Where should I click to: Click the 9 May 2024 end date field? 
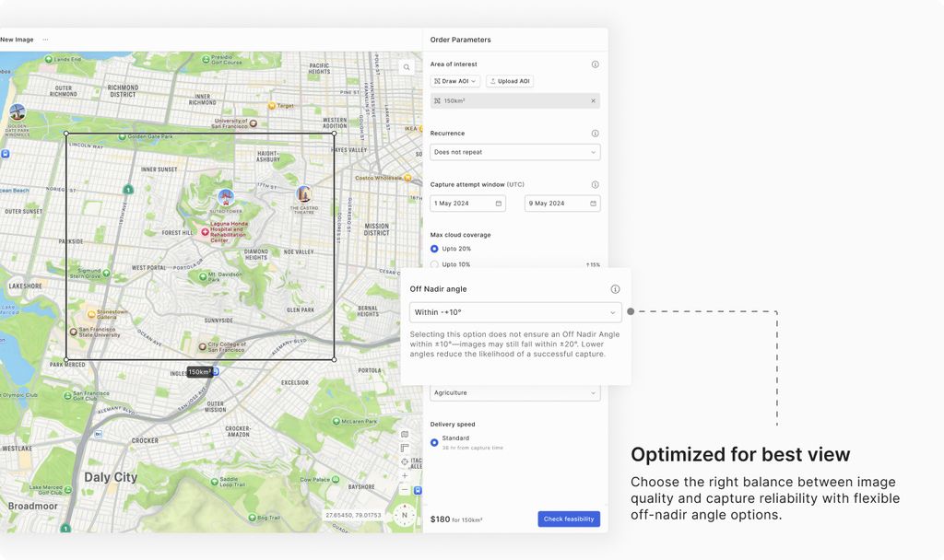(x=562, y=204)
